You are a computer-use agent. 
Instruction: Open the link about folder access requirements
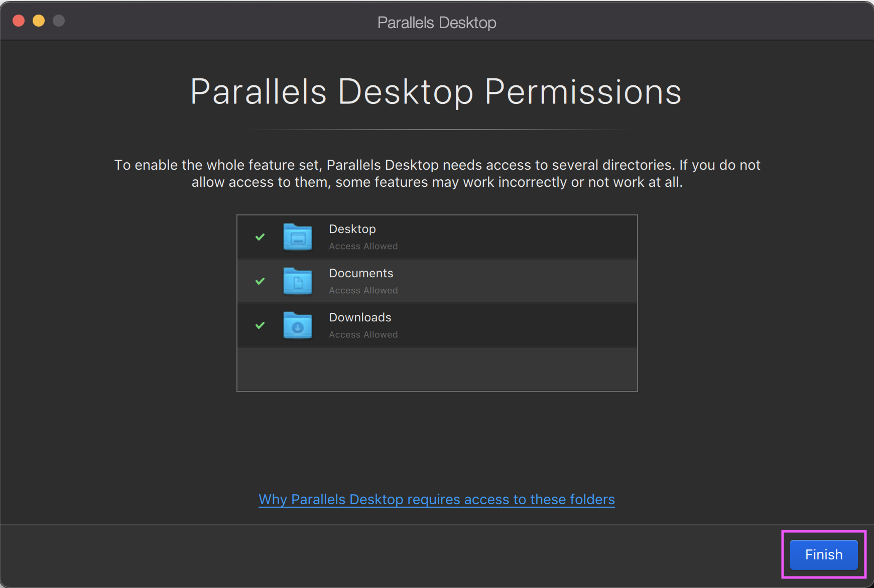[x=436, y=499]
